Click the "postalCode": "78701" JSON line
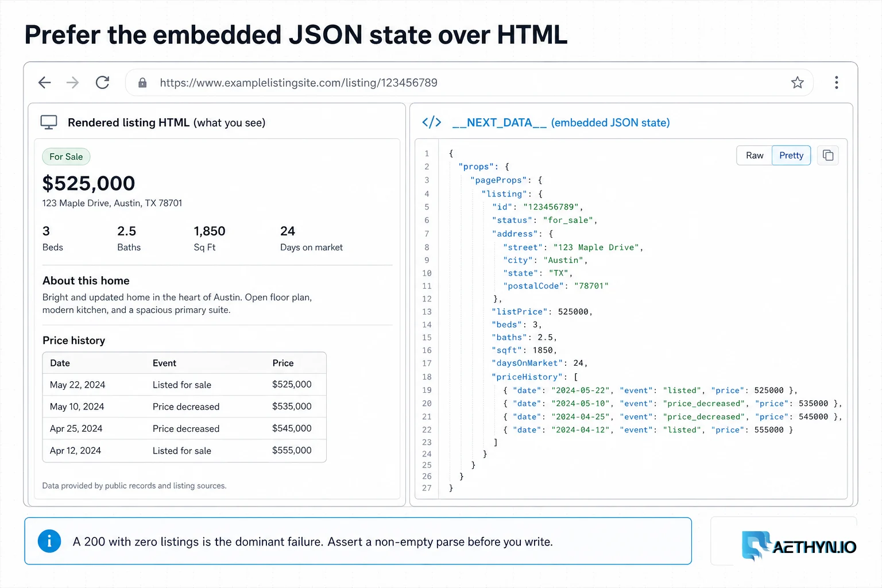Image resolution: width=882 pixels, height=588 pixels. click(556, 285)
